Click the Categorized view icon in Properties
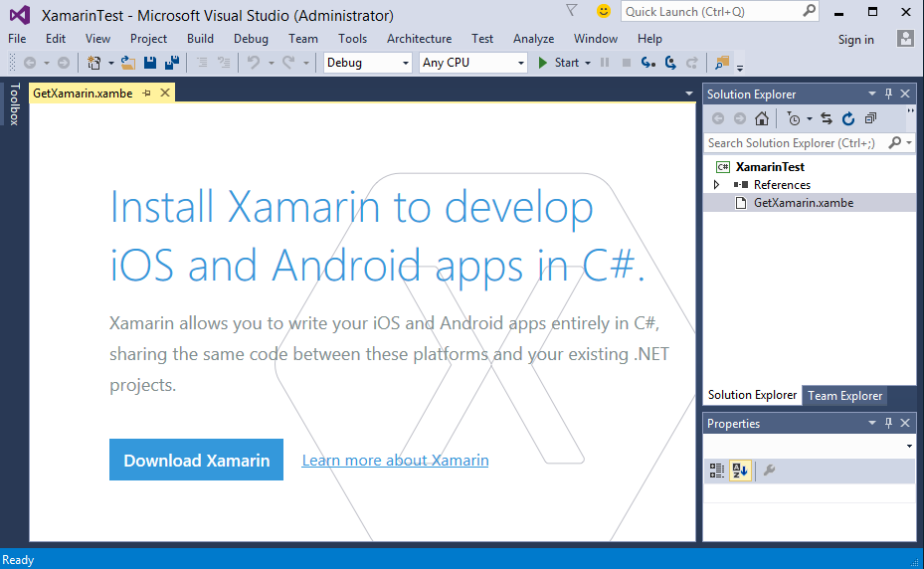This screenshot has height=569, width=924. [717, 470]
